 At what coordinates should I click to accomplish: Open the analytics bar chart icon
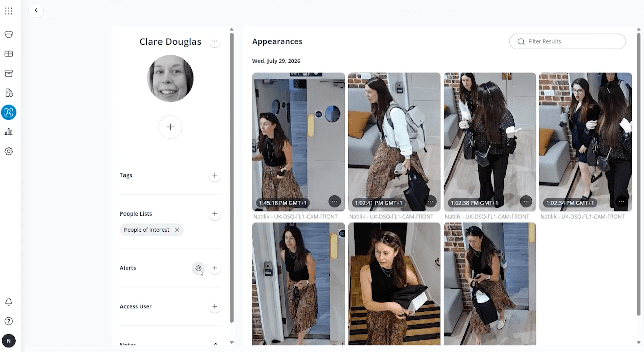[x=9, y=132]
